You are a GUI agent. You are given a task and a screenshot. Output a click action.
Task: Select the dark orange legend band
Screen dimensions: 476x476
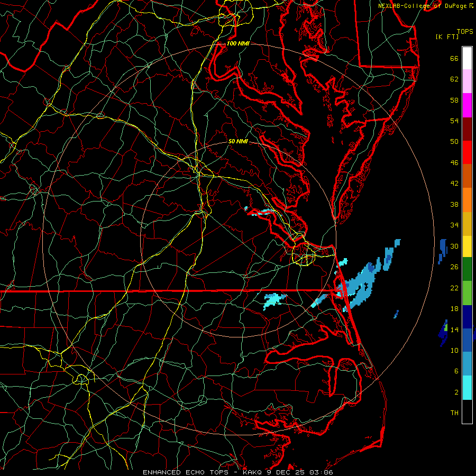coord(467,176)
